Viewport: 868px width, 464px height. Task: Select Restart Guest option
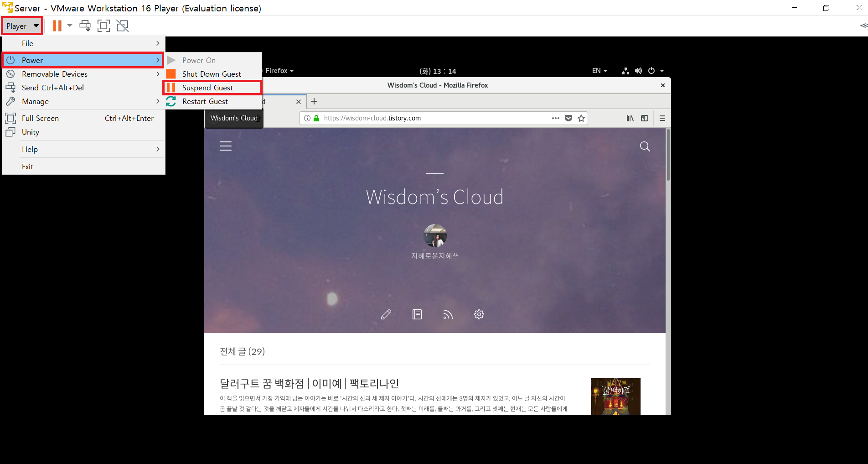212,101
